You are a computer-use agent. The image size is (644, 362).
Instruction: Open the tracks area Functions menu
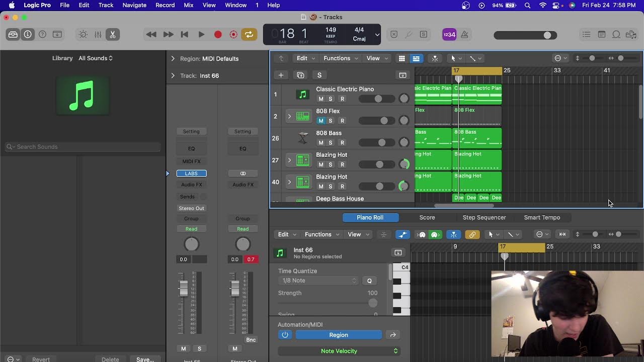(x=341, y=58)
